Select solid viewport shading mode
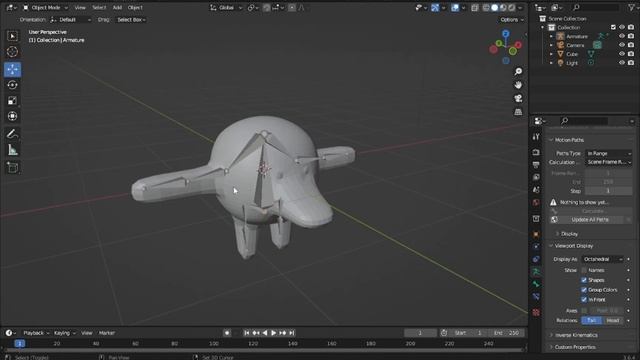This screenshot has width=640, height=360. (495, 7)
